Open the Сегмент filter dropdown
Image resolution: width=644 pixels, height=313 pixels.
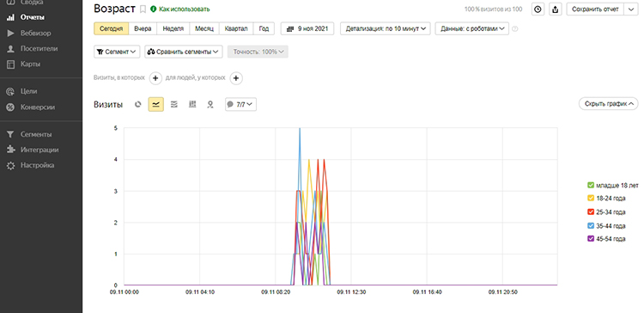point(117,52)
